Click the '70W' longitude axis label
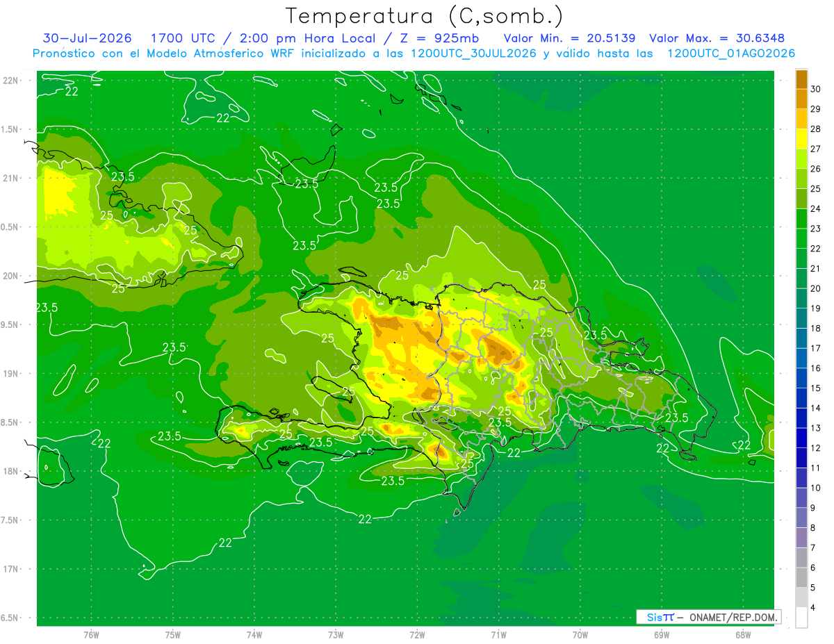This screenshot has width=834, height=644. click(x=580, y=635)
